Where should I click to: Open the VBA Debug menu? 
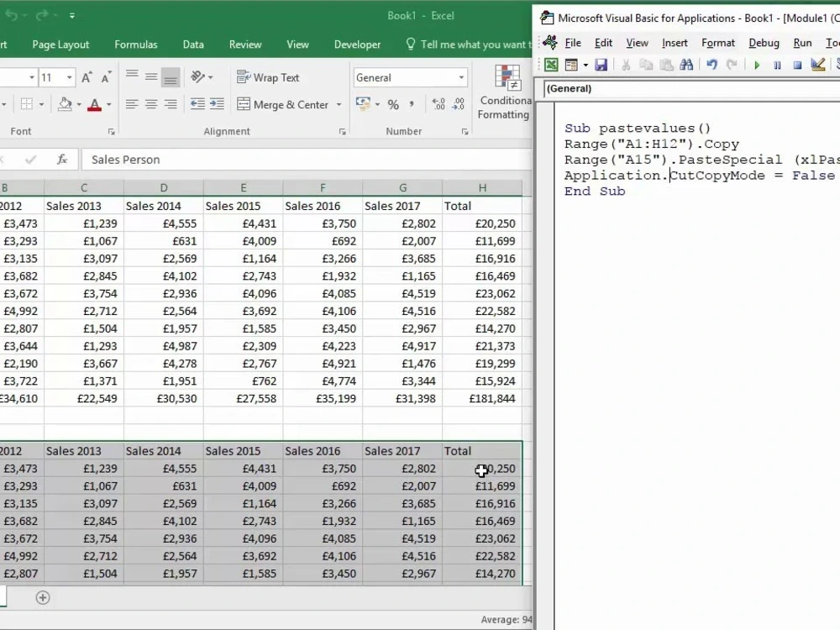(764, 43)
